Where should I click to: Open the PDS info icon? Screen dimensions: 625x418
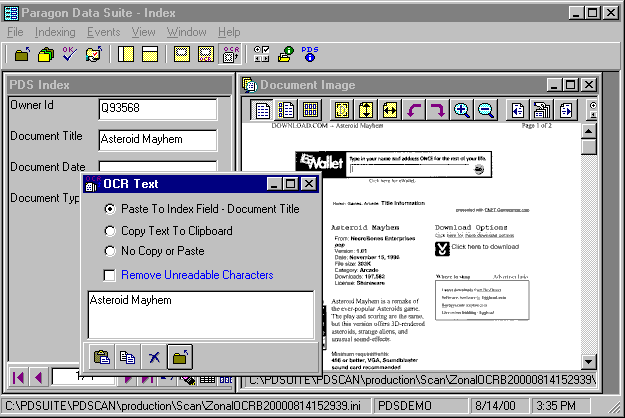(310, 54)
